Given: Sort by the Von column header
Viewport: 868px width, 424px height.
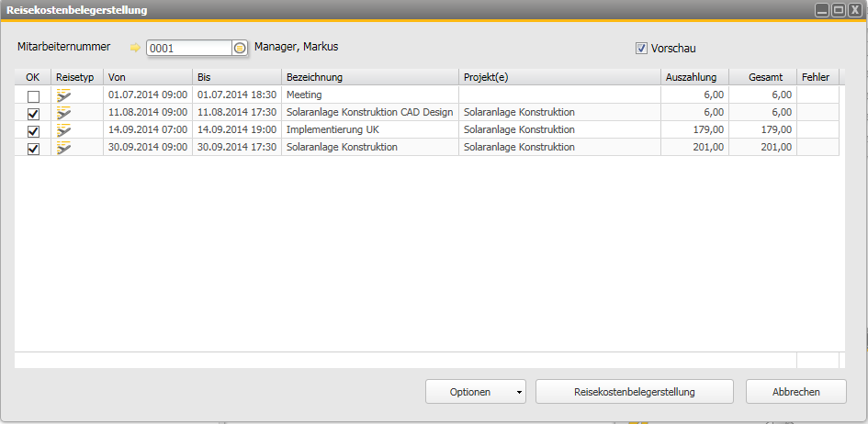Looking at the screenshot, I should 148,77.
